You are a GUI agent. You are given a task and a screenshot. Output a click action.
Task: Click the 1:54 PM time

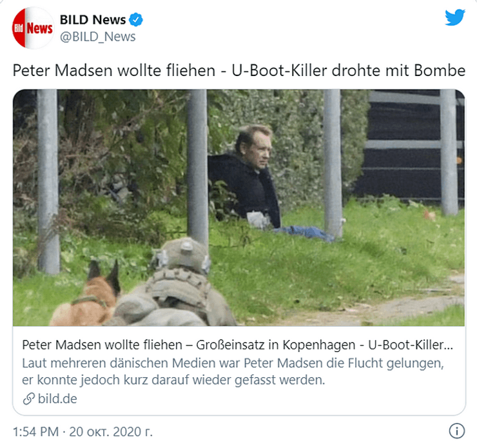coord(36,432)
